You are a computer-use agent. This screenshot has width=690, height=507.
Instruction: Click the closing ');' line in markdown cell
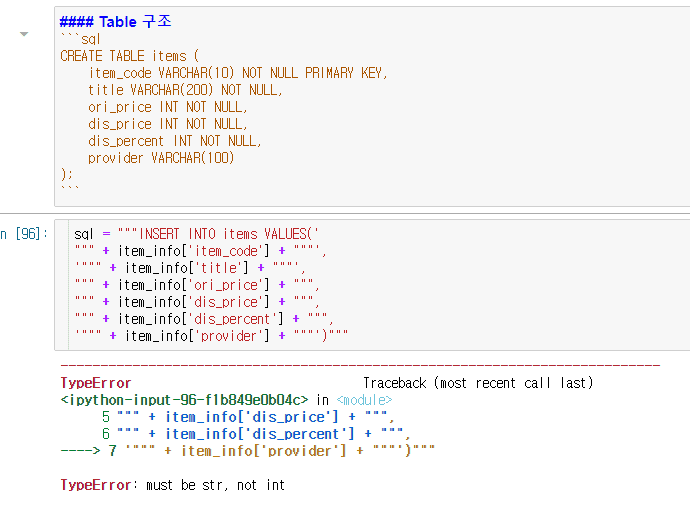coord(66,174)
